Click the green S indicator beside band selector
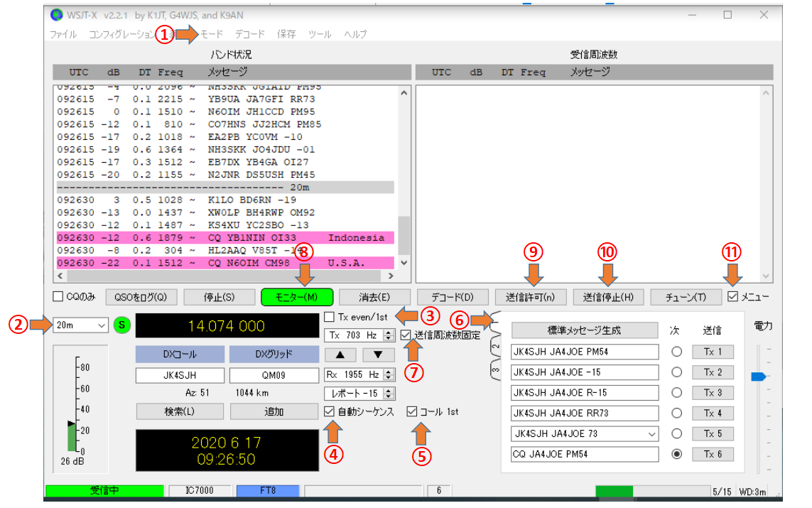This screenshot has height=508, width=812. coord(121,325)
